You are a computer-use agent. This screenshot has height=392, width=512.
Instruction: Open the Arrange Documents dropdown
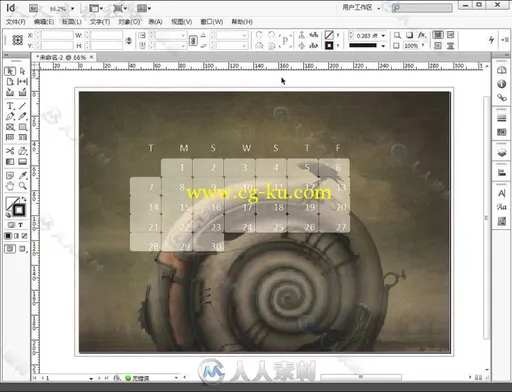coord(144,8)
